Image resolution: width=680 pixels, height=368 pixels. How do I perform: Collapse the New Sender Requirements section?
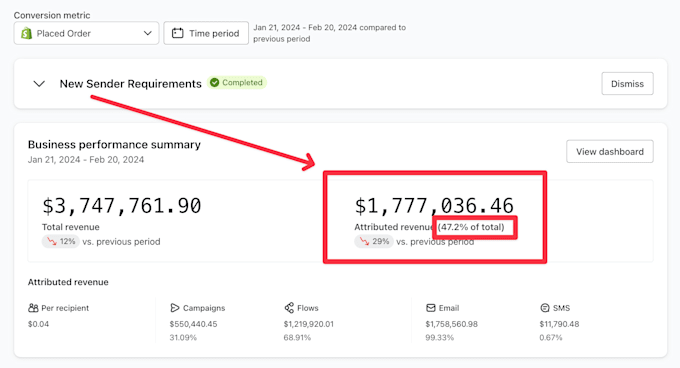point(39,84)
